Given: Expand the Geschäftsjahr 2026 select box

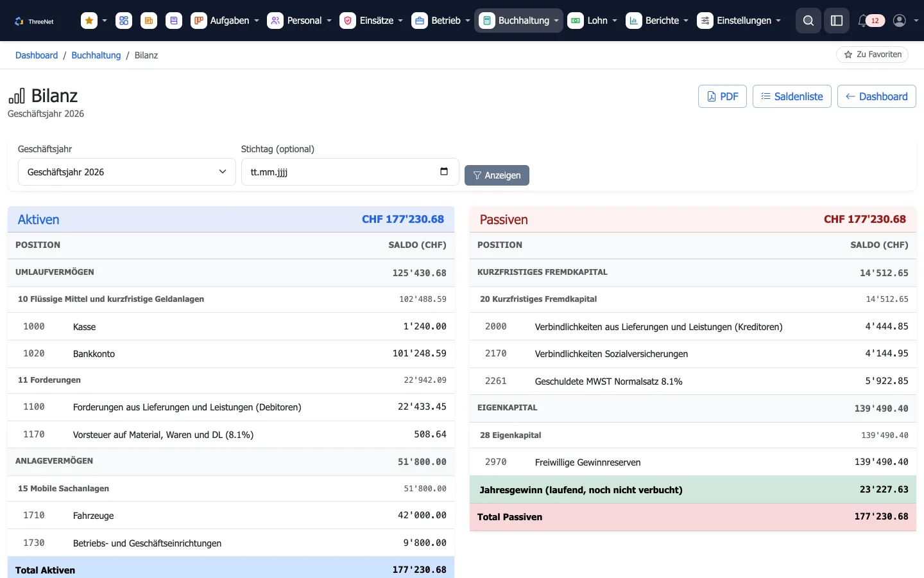Looking at the screenshot, I should (x=127, y=171).
